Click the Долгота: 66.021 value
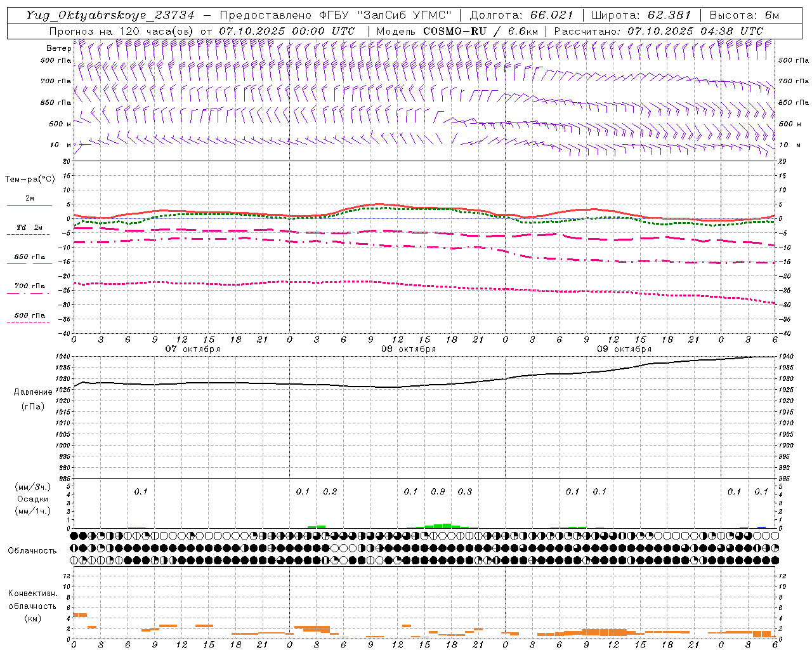Screen dimensions: 812x650 click(521, 15)
